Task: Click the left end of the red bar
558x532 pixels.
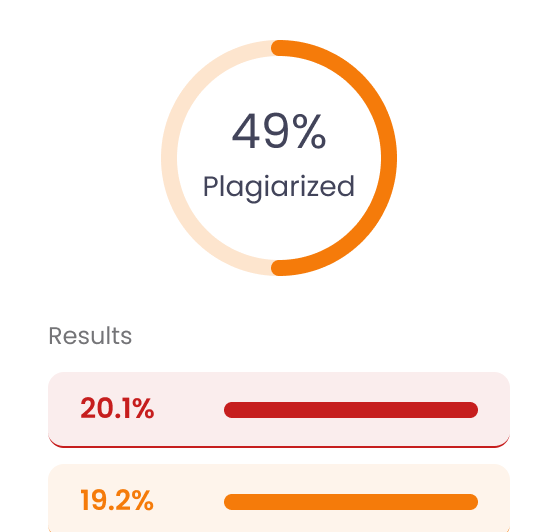Action: [232, 410]
